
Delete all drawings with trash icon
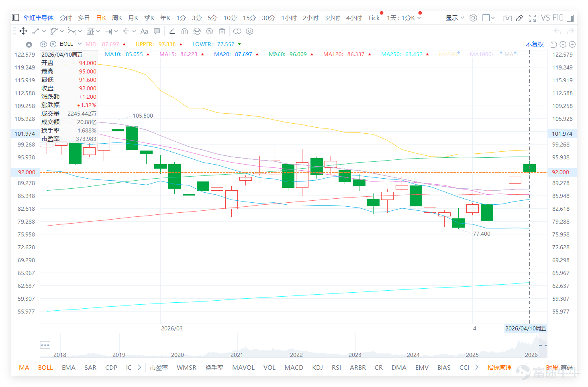(222, 31)
